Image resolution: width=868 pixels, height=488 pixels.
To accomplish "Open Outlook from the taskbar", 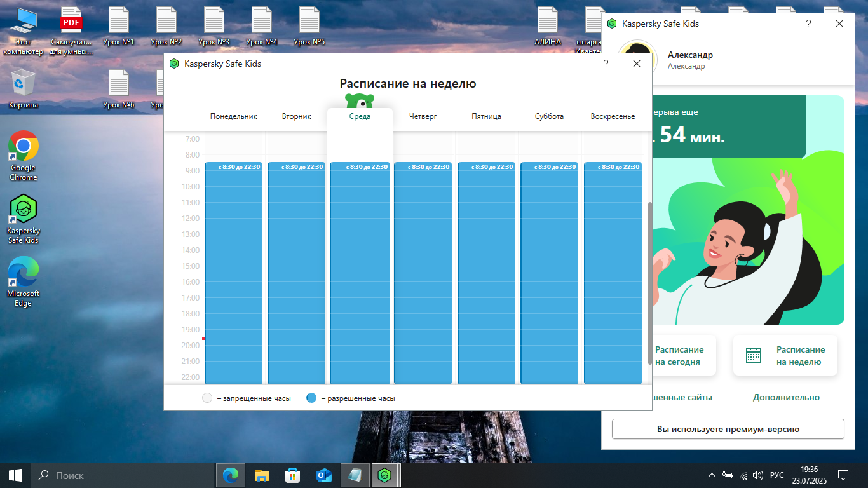I will 324,475.
